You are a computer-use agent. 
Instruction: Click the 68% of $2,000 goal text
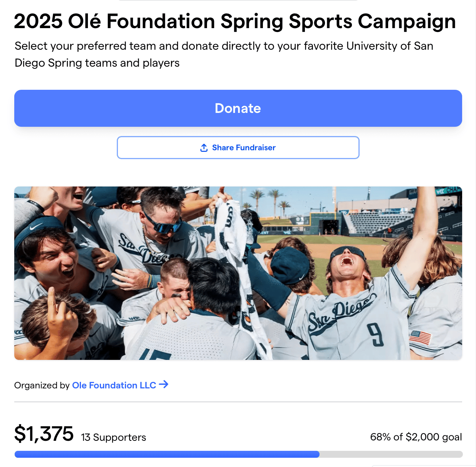pos(416,437)
